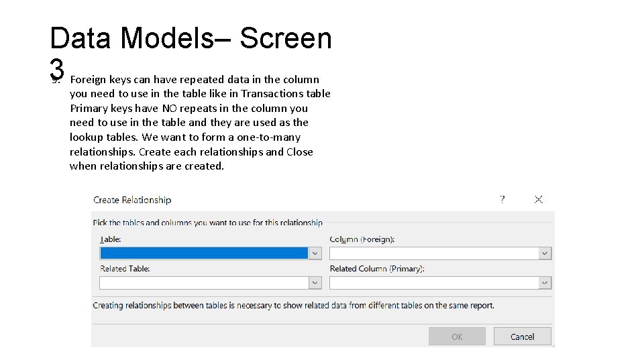Screen dimensions: 644x362
Task: Click the "Pick the tables and columns" instruction line
Action: point(207,223)
